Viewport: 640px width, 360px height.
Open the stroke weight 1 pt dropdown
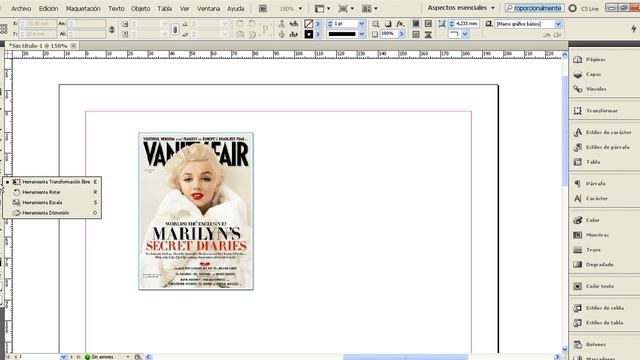coord(361,24)
